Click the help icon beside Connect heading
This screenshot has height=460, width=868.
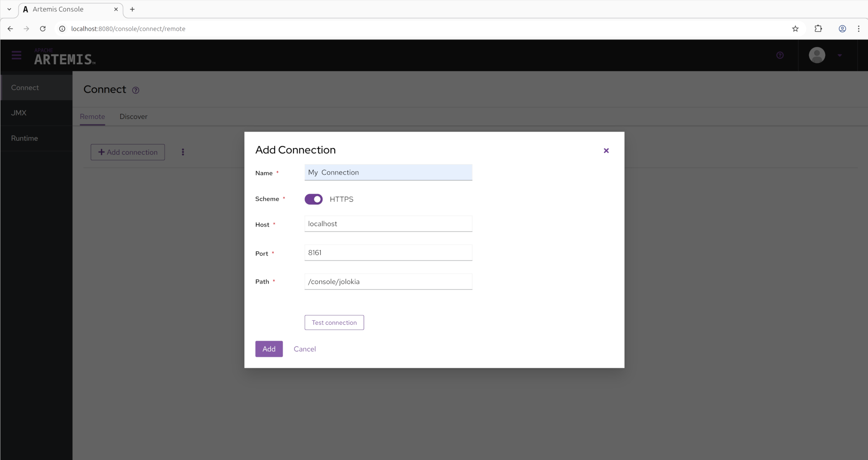[x=136, y=90]
